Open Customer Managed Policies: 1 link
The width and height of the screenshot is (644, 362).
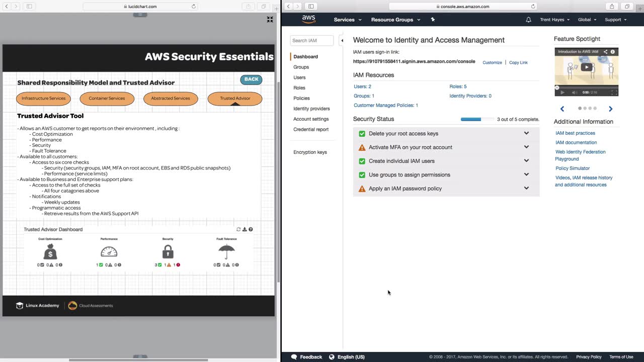386,106
